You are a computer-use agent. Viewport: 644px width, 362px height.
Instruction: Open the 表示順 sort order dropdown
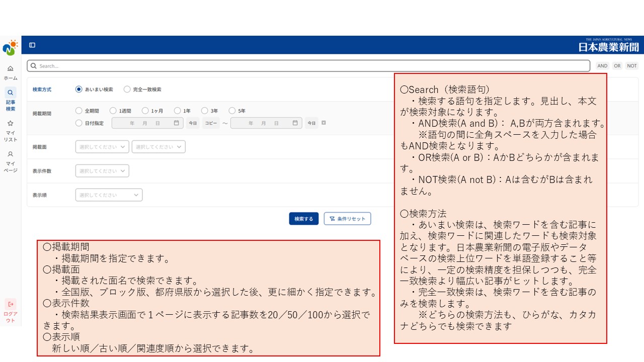point(109,195)
